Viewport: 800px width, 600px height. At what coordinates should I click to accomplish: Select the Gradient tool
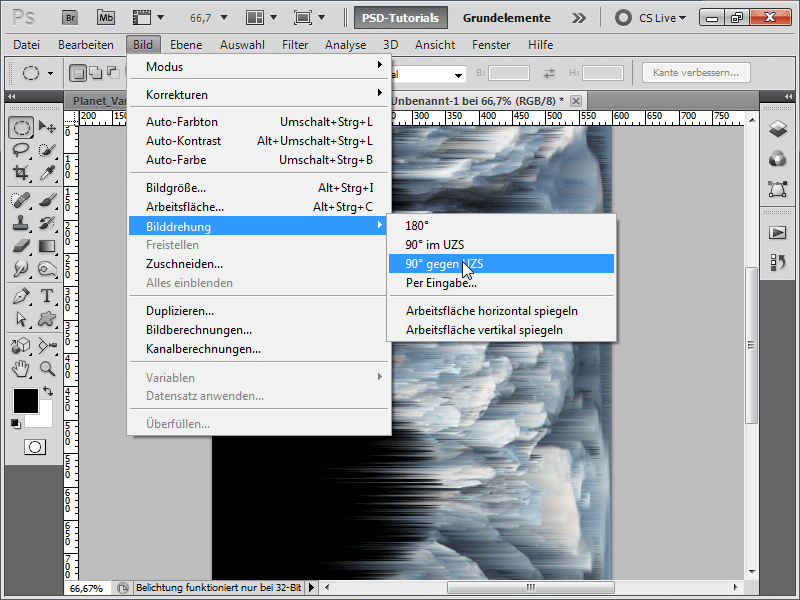(x=47, y=246)
